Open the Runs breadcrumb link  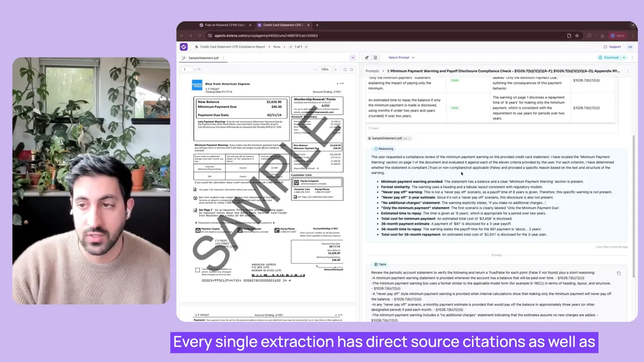point(277,47)
